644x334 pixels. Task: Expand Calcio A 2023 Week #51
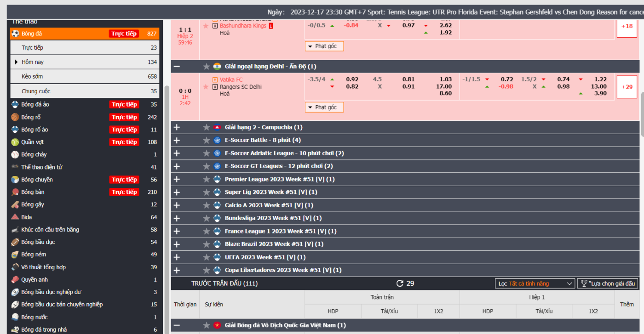click(177, 205)
